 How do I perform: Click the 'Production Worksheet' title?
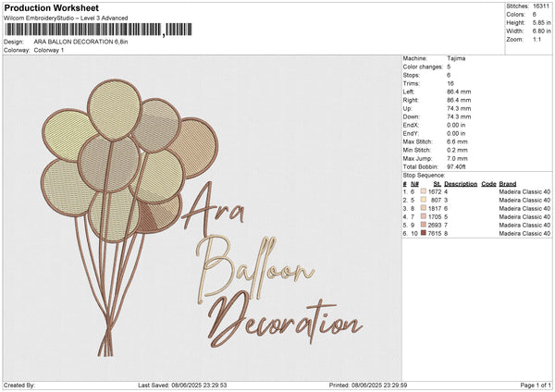tap(52, 7)
